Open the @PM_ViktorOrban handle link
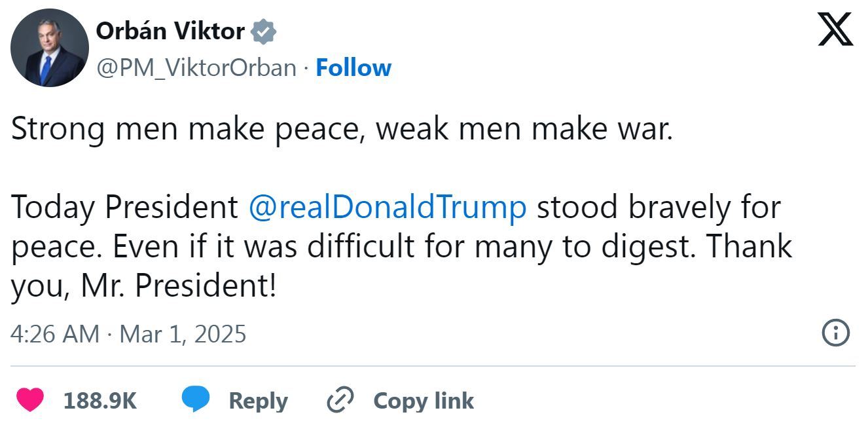 [x=196, y=67]
